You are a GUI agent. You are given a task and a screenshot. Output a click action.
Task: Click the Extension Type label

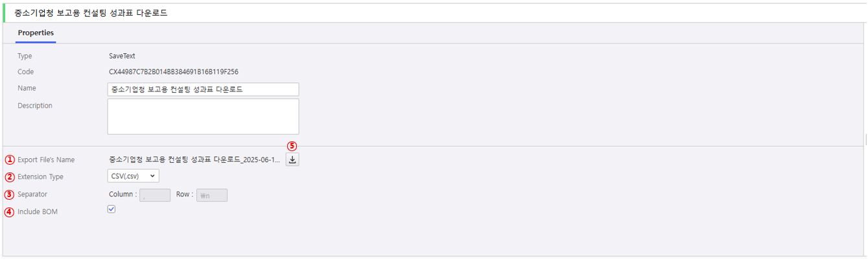(x=40, y=176)
